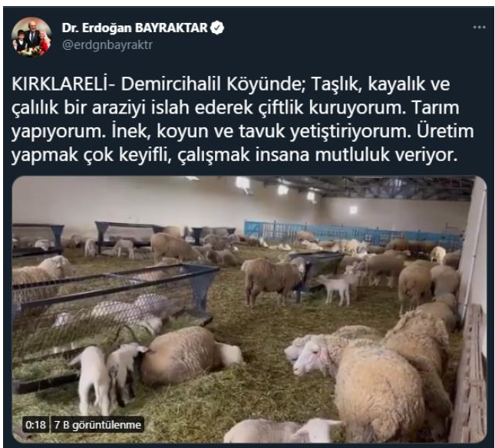The image size is (495, 448).
Task: Click the '7 B görüntülenme' view count label
Action: pyautogui.click(x=97, y=425)
